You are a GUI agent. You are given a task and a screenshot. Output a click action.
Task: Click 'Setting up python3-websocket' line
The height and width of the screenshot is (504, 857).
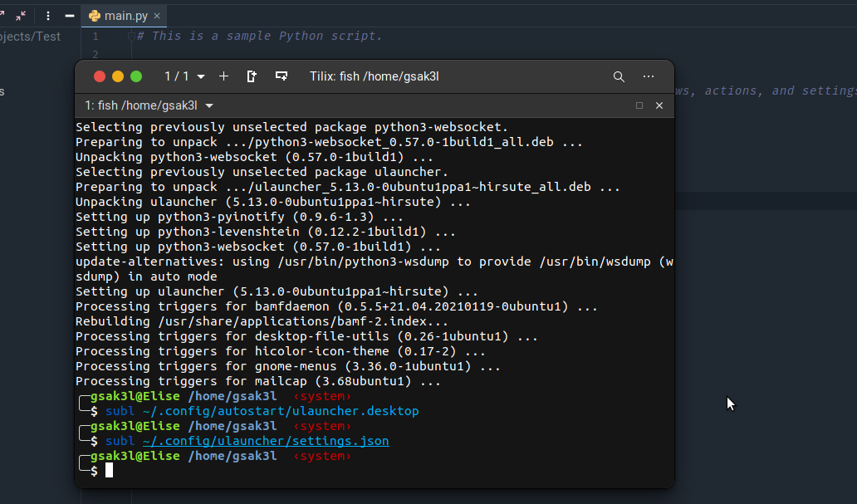coord(258,247)
